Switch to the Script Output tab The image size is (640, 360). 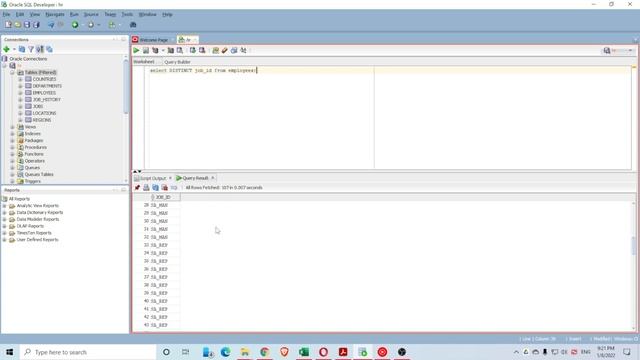pyautogui.click(x=153, y=178)
